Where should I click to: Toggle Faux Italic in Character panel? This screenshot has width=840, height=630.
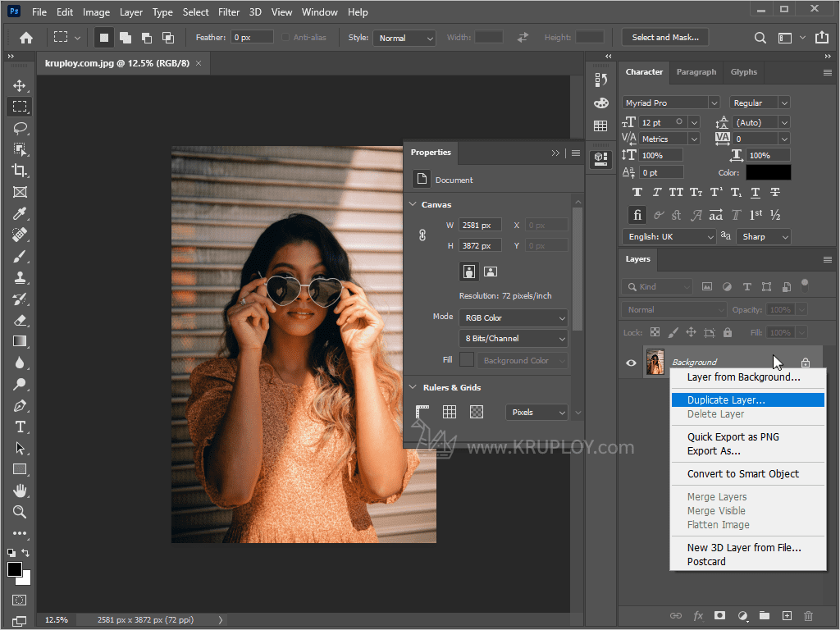tap(657, 192)
